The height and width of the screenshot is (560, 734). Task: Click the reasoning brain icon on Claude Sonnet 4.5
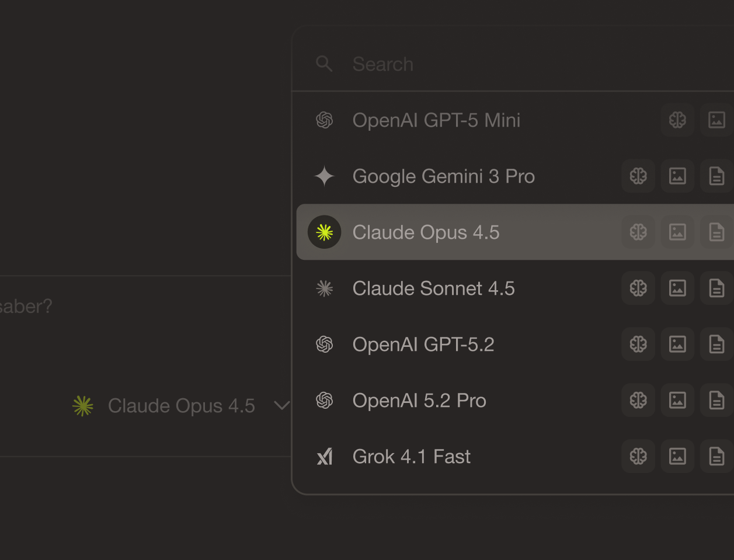(x=638, y=288)
